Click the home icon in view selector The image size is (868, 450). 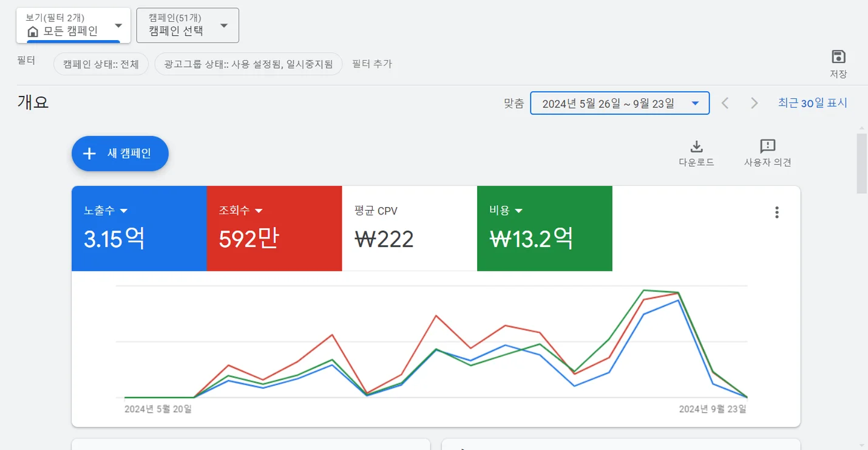click(x=33, y=32)
